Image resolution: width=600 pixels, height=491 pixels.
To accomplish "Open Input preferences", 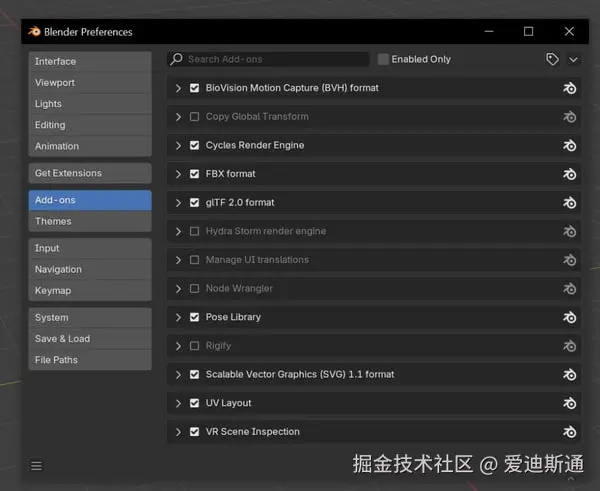I will 90,248.
